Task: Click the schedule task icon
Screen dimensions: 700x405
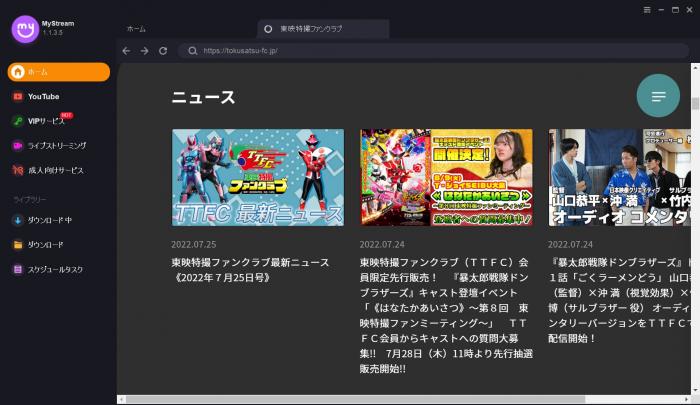Action: [x=18, y=270]
